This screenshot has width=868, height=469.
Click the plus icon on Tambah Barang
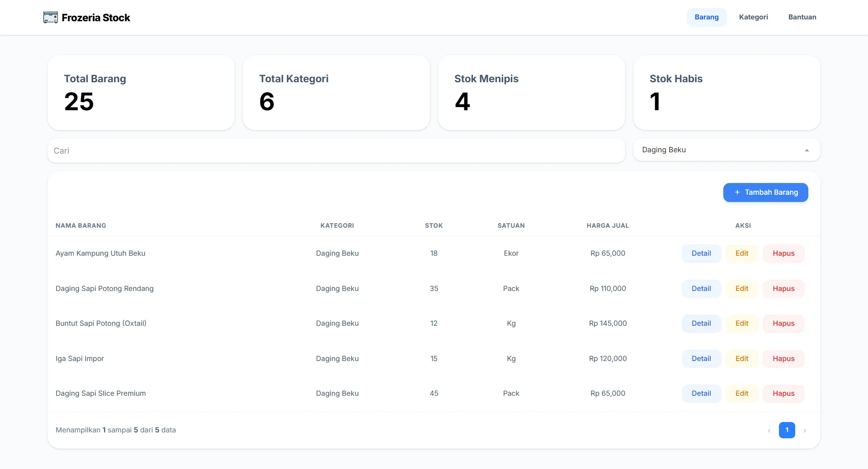[x=737, y=192]
